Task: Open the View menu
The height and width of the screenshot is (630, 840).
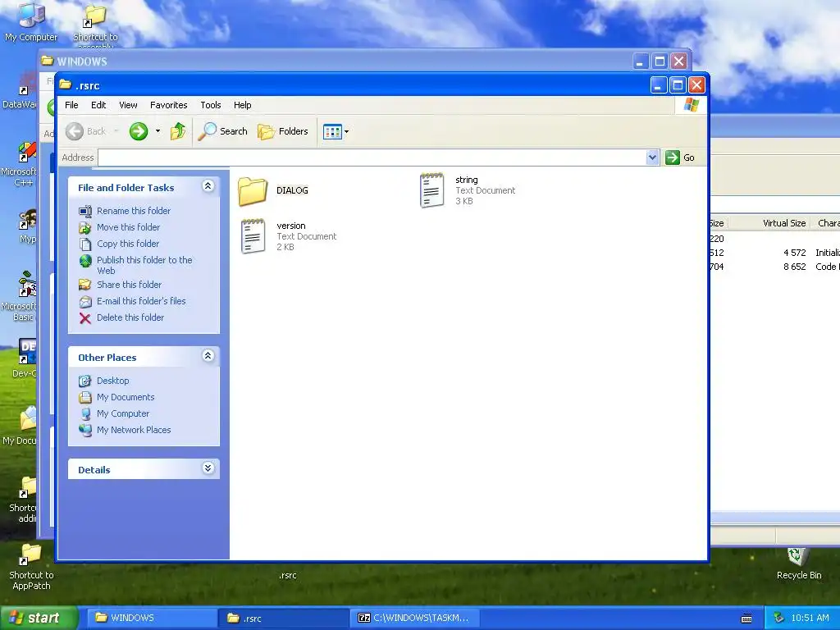Action: [x=128, y=105]
